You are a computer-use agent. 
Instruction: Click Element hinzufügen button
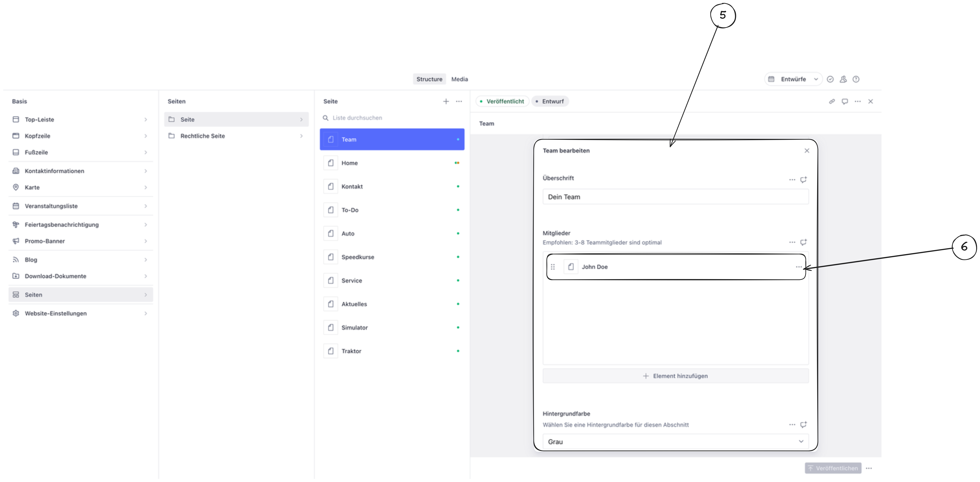coord(675,376)
